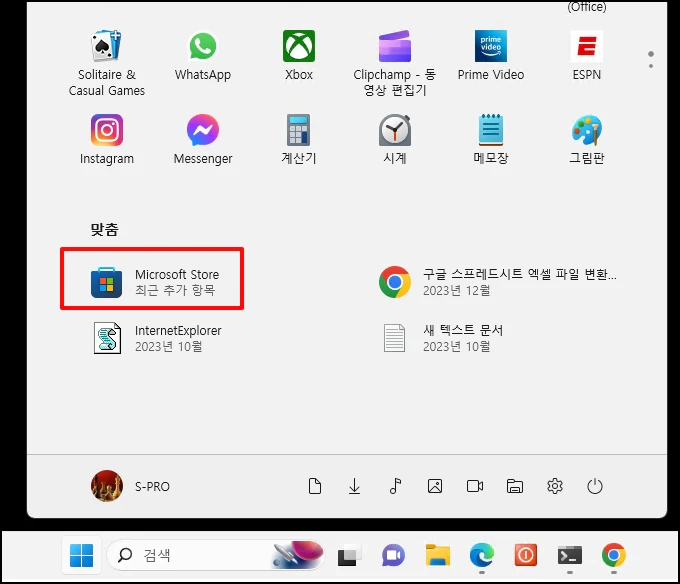680x584 pixels.
Task: Launch Prime Video app
Action: 491,55
